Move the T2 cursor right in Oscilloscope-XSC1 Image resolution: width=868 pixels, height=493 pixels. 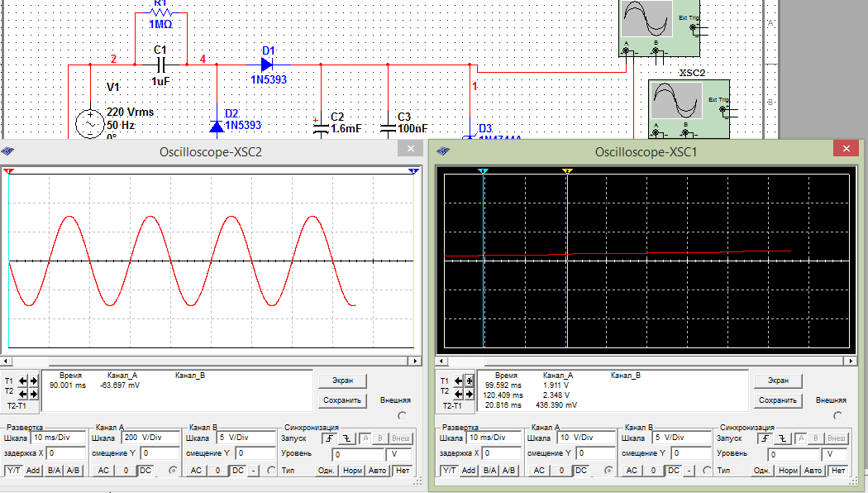coord(470,393)
